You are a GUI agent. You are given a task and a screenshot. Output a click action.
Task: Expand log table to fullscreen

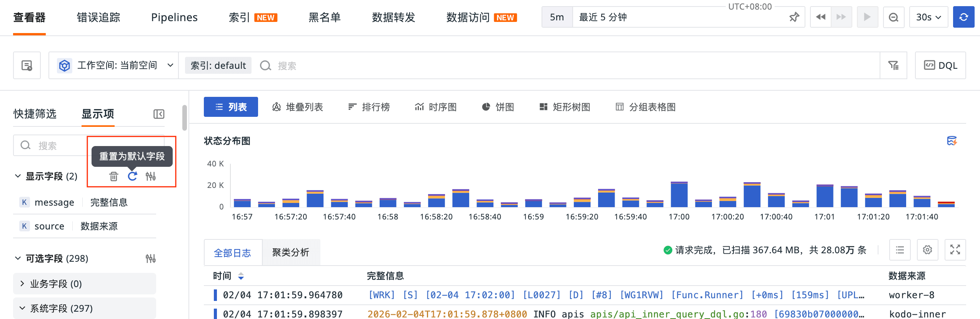955,250
